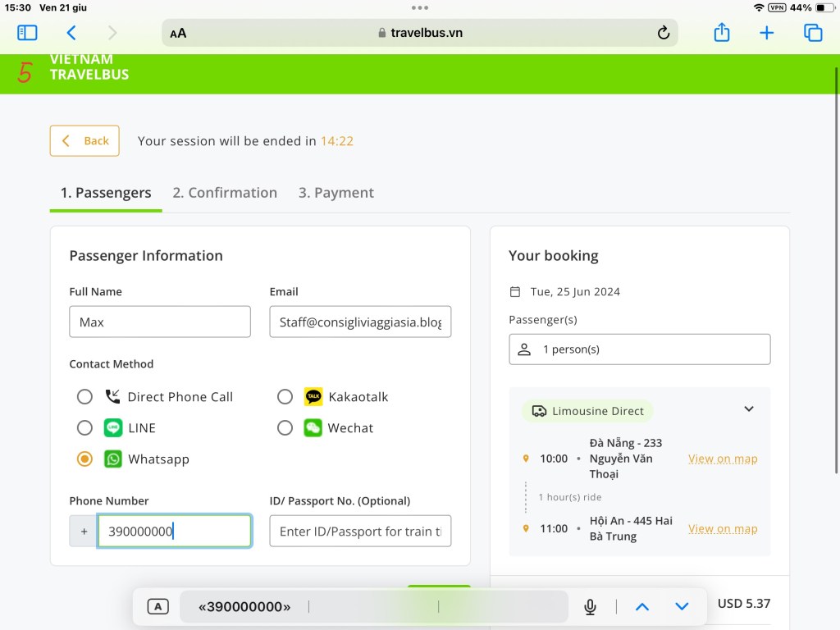Click the Back button
The height and width of the screenshot is (630, 840).
click(84, 141)
